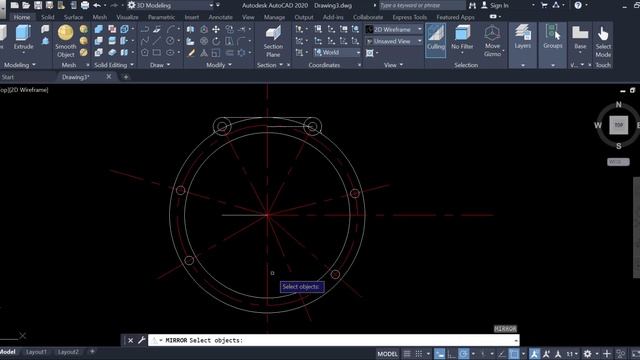The image size is (640, 360).
Task: Click the WCS button below ViewCube
Action: coord(618,162)
